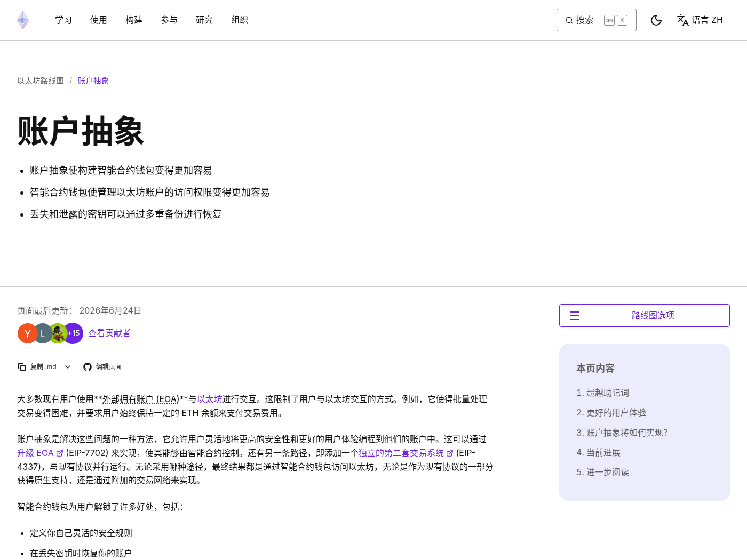Open the 构建 navigation menu
This screenshot has height=560, width=747.
tap(134, 20)
